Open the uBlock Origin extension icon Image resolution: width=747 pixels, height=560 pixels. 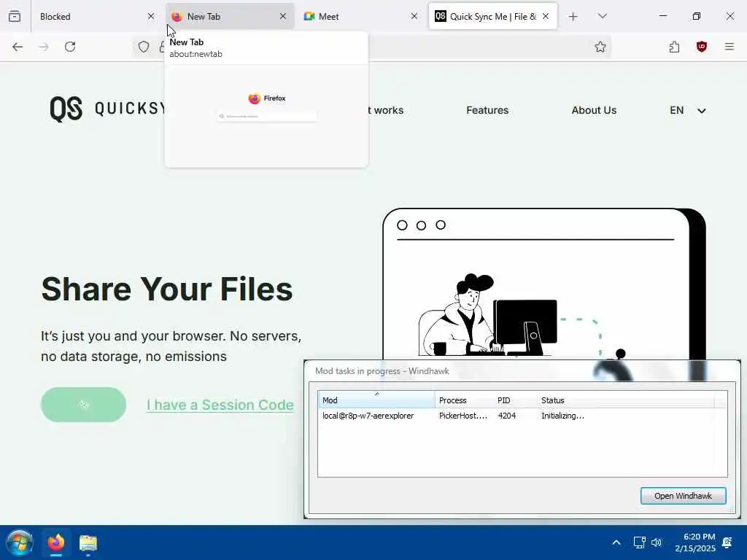pyautogui.click(x=701, y=47)
